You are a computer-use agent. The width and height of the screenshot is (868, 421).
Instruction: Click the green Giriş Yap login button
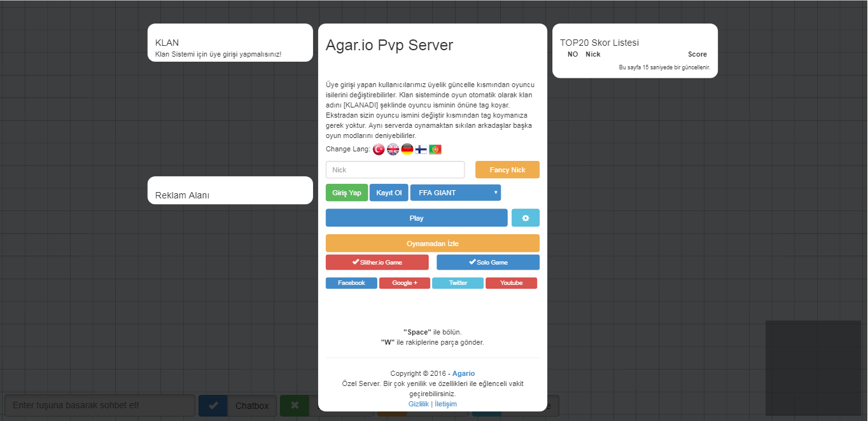point(347,193)
